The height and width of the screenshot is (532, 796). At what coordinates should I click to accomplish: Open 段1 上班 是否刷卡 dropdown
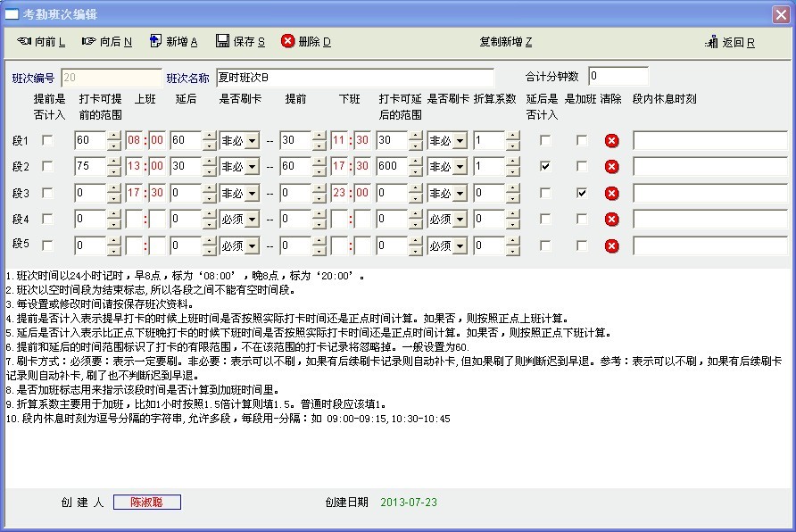pyautogui.click(x=252, y=141)
